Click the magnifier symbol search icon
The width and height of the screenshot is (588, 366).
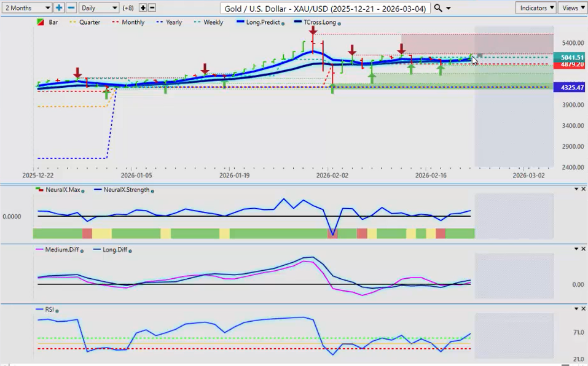tap(437, 8)
